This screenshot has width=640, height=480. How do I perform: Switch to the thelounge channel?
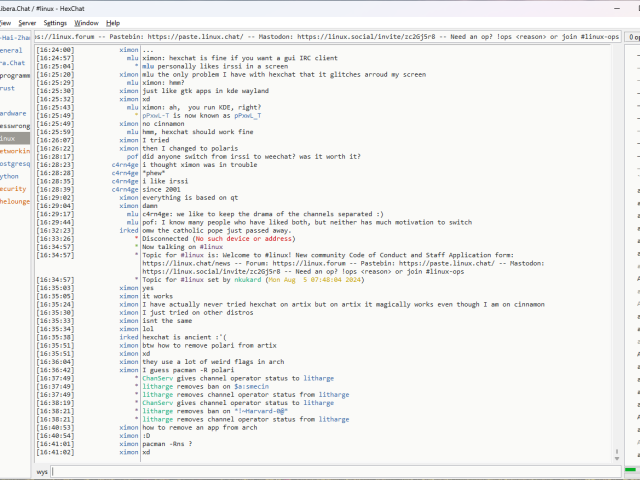[x=15, y=201]
